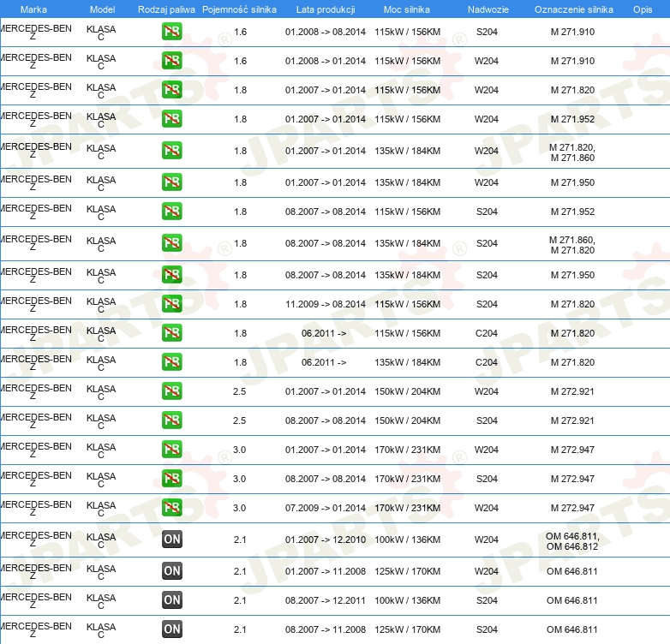The width and height of the screenshot is (670, 644).
Task: Click the M 271.952 cell in the S204 row
Action: pos(572,212)
